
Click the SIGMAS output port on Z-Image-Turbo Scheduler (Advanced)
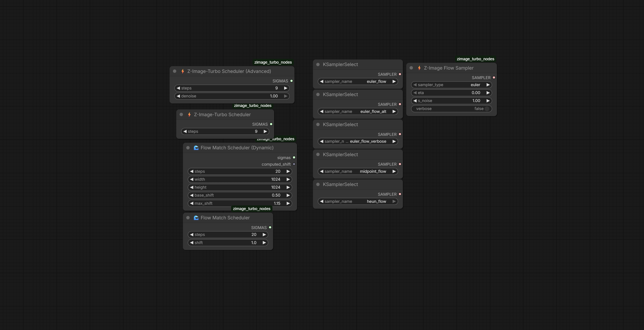coord(292,81)
